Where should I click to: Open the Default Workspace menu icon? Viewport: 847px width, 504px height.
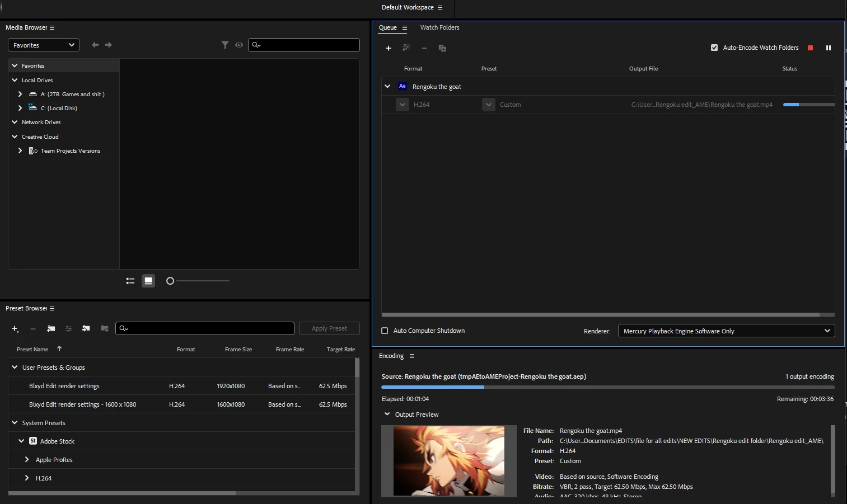[440, 7]
